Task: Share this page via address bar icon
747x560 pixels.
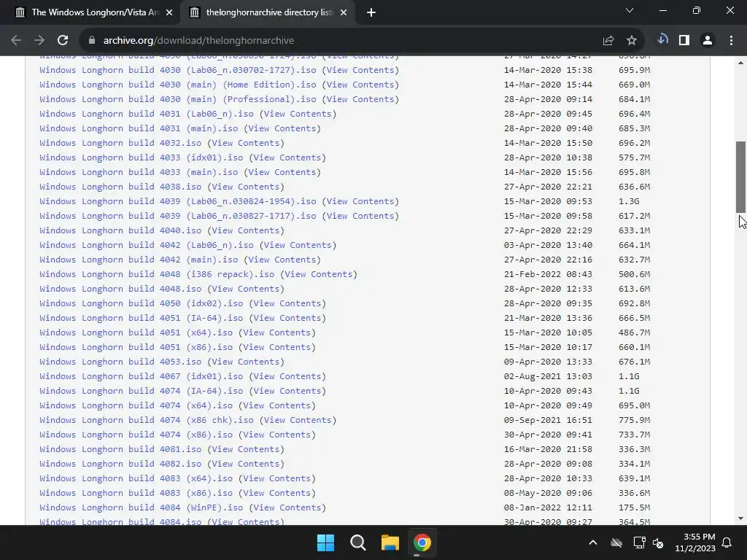Action: point(608,41)
